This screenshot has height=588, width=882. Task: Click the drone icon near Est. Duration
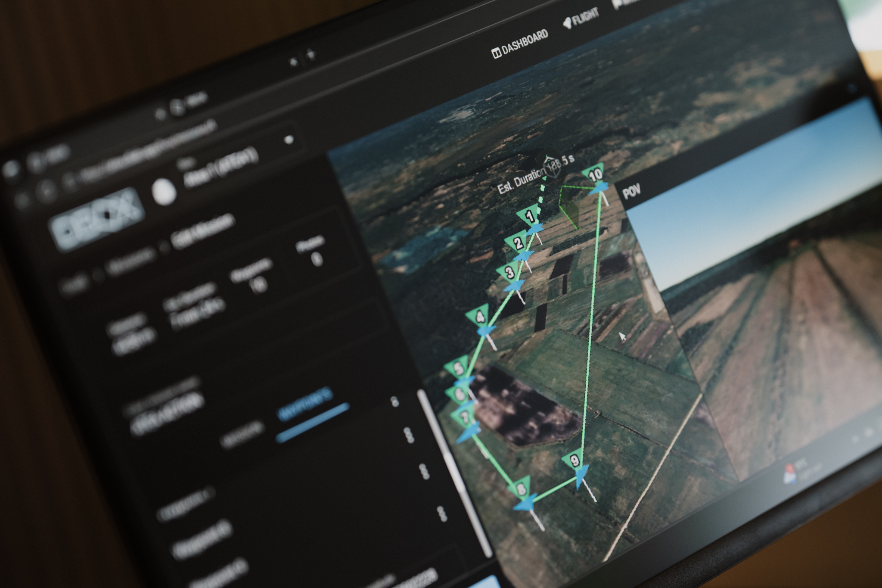552,167
